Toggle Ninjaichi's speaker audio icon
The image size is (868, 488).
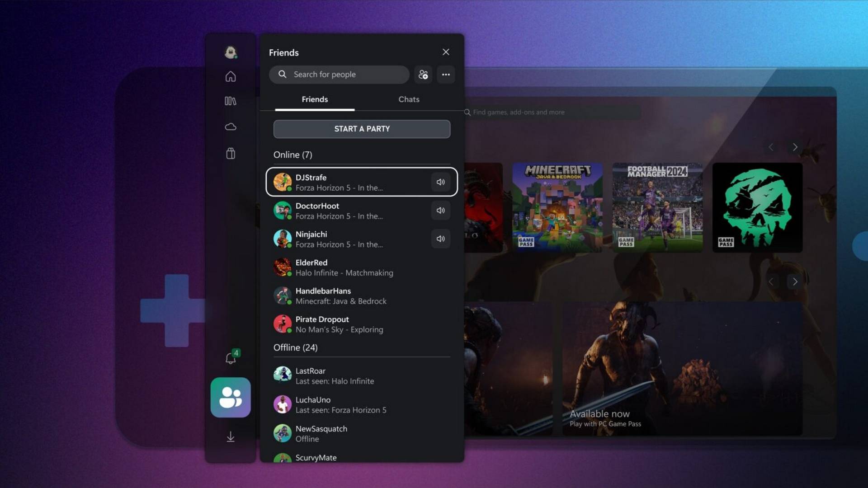coord(440,239)
